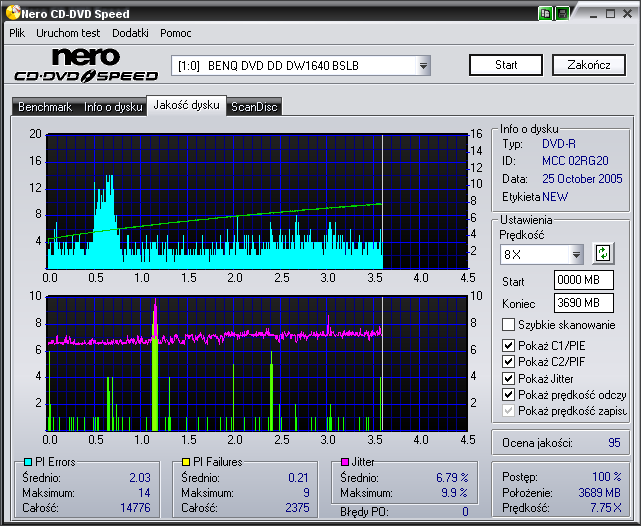Click the disc ID value MCC 02RG20
The image size is (641, 526).
pos(575,161)
